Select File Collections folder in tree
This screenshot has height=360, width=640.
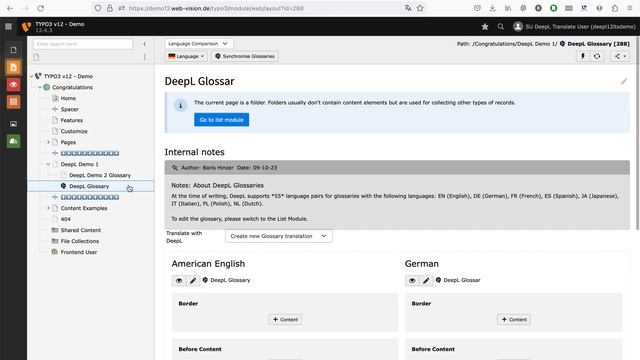point(80,241)
